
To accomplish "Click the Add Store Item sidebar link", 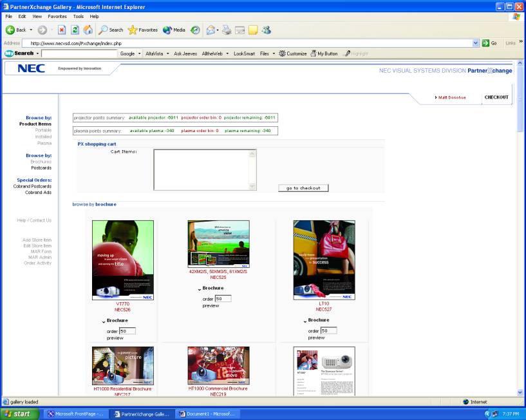I will (x=37, y=240).
